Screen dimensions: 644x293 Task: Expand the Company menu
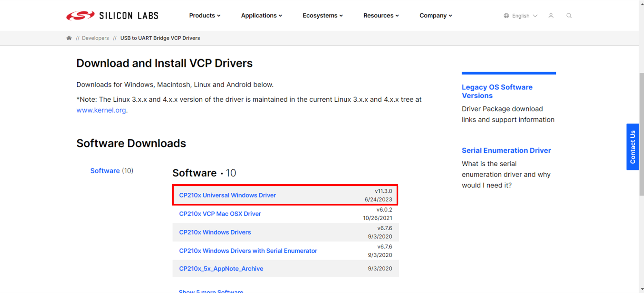click(x=436, y=15)
